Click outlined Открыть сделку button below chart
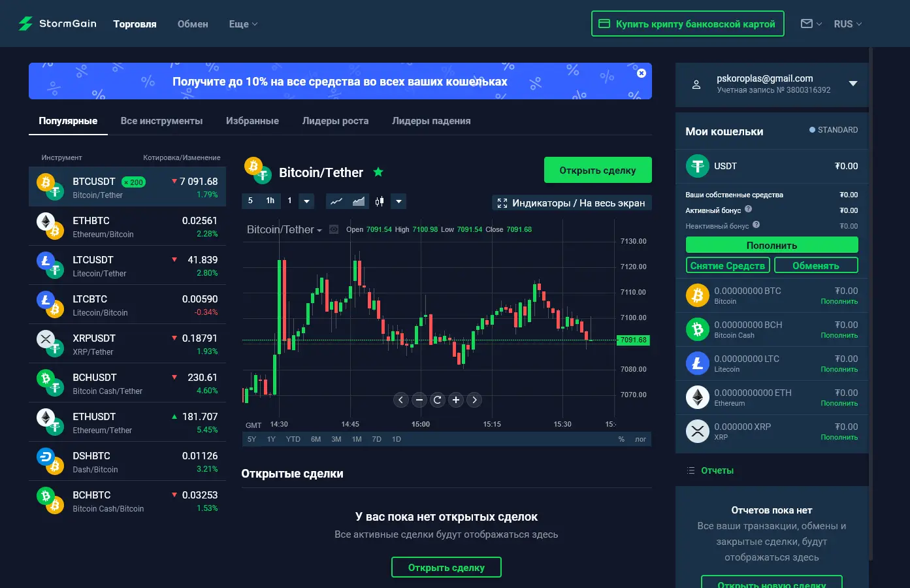910x588 pixels. [x=446, y=567]
